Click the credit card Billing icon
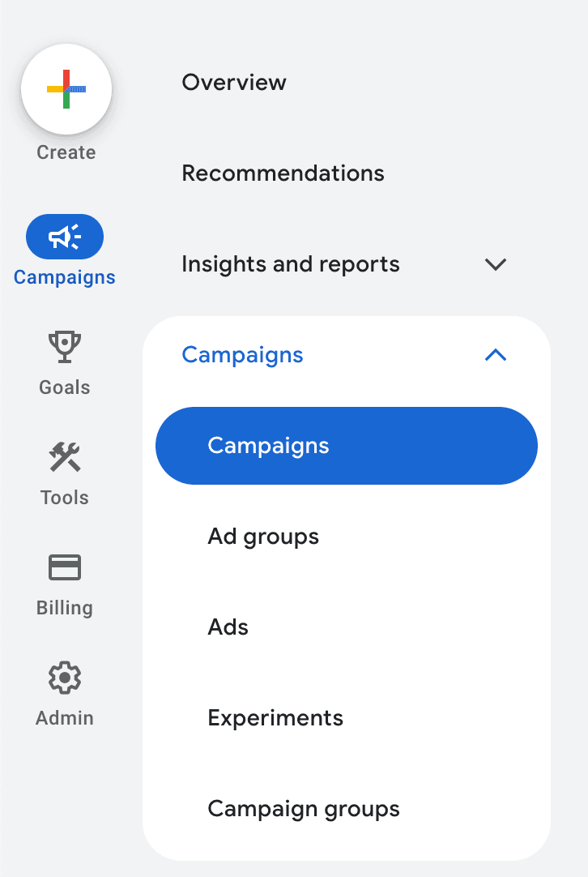Screen dimensions: 588x877 [65, 567]
